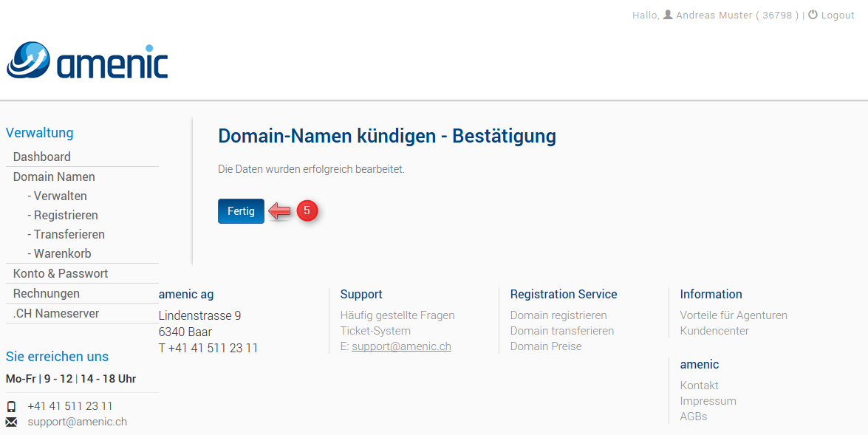Screen dimensions: 868x435
Task: Open the Impressum link
Action: pos(708,401)
